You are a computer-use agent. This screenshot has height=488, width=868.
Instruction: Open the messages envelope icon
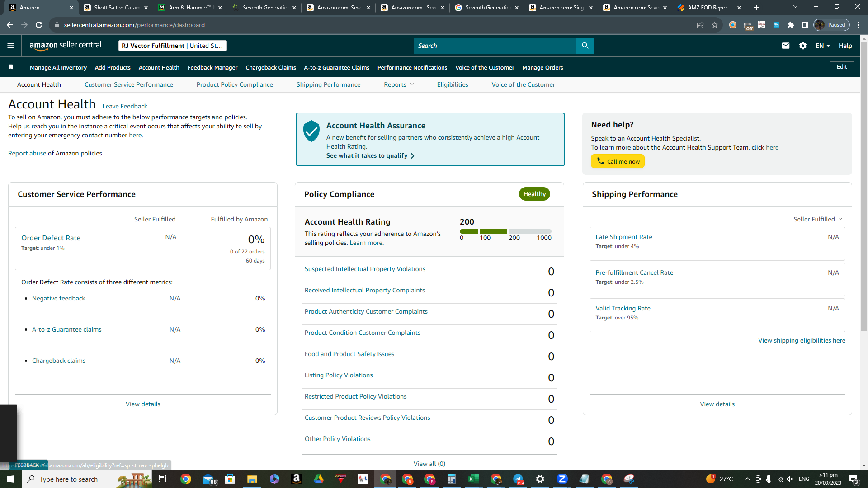point(786,46)
